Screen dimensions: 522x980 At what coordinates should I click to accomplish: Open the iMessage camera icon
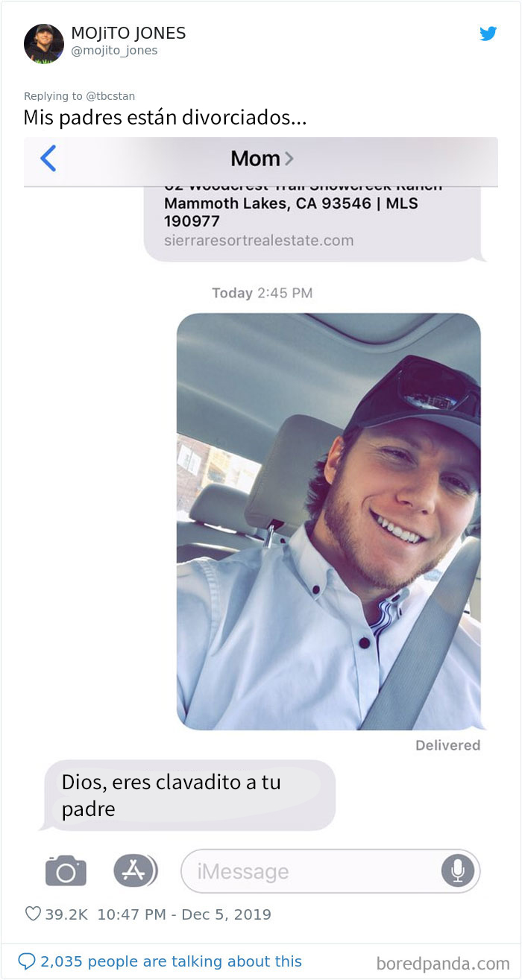pos(66,870)
